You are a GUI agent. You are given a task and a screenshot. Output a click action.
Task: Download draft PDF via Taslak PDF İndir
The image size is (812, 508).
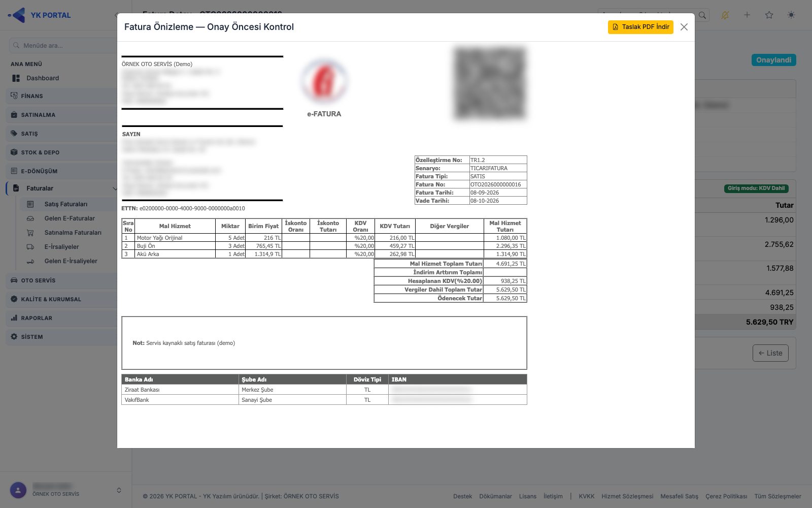[x=640, y=27]
